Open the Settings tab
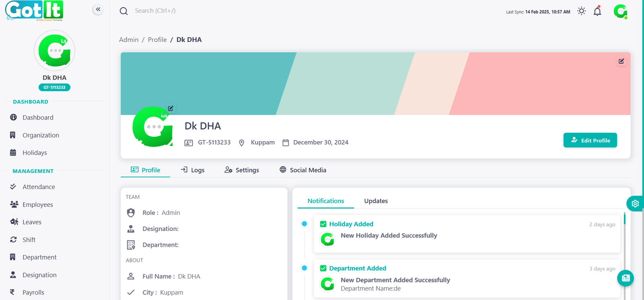 point(242,170)
